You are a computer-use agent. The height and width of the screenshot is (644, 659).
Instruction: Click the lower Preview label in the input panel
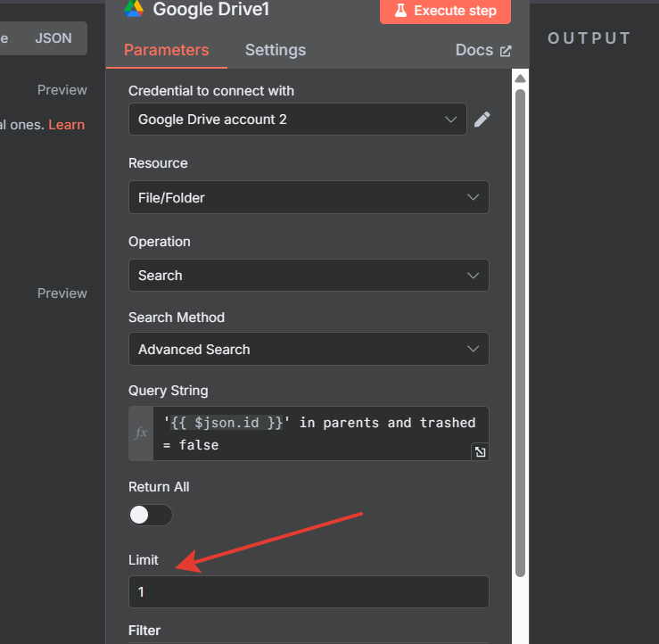click(62, 293)
